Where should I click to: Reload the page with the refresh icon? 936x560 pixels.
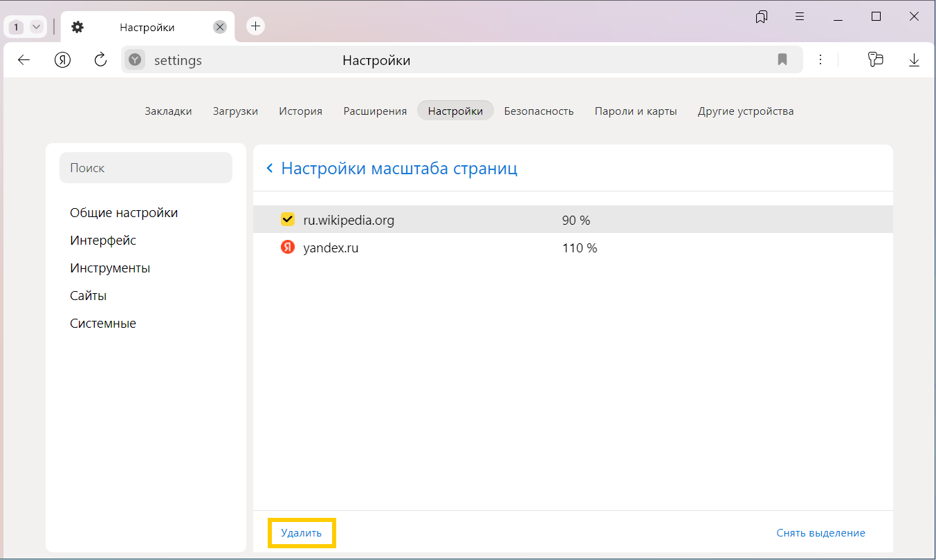click(x=100, y=60)
